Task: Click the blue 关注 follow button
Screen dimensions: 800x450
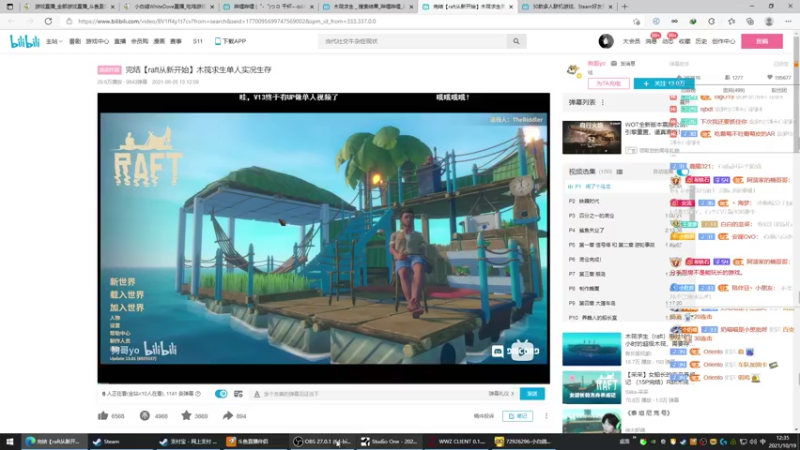Action: (x=663, y=83)
